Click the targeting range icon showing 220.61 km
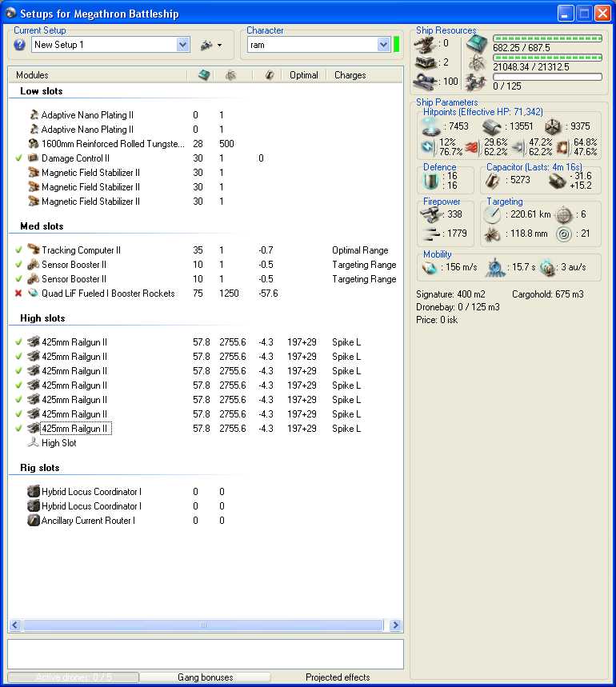The height and width of the screenshot is (687, 616). point(493,214)
